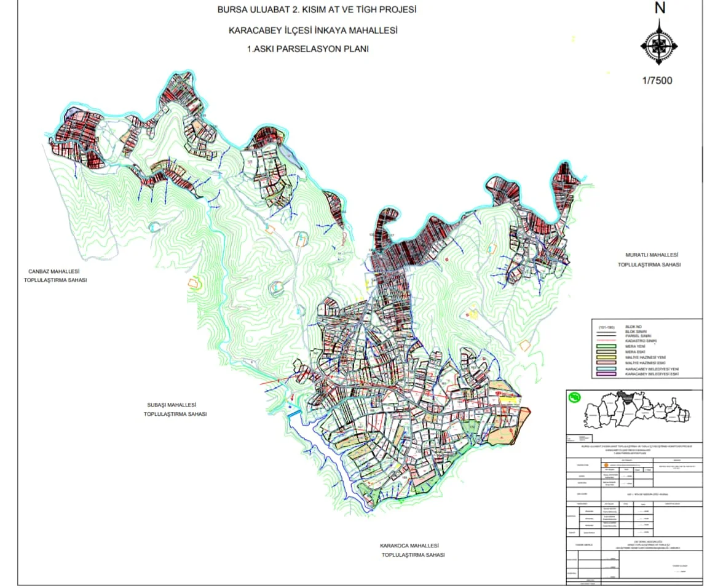
Task: Click the (101-190) Blok No sample
Action: coord(606,326)
